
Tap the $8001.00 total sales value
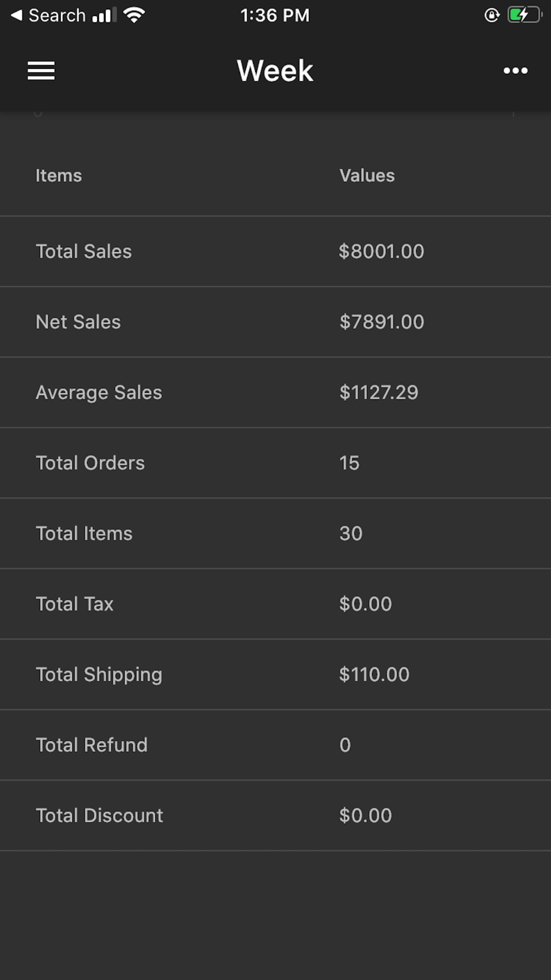point(381,251)
